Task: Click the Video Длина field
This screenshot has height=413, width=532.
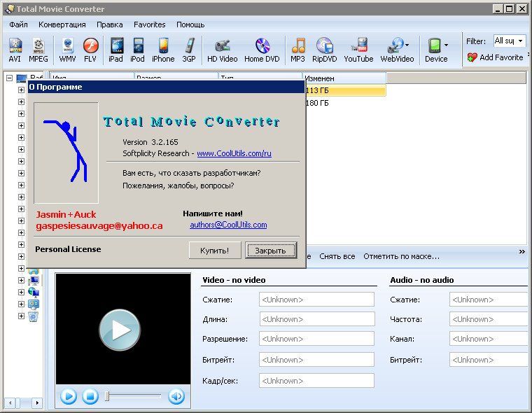Action: [316, 319]
